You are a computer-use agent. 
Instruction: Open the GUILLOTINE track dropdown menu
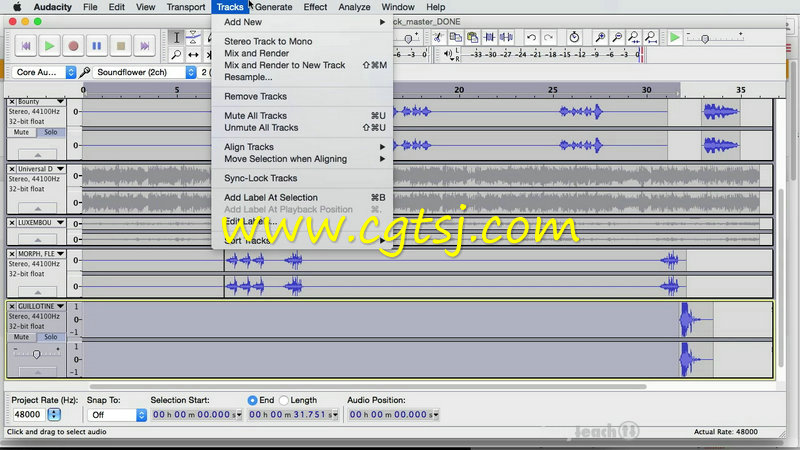pos(60,306)
